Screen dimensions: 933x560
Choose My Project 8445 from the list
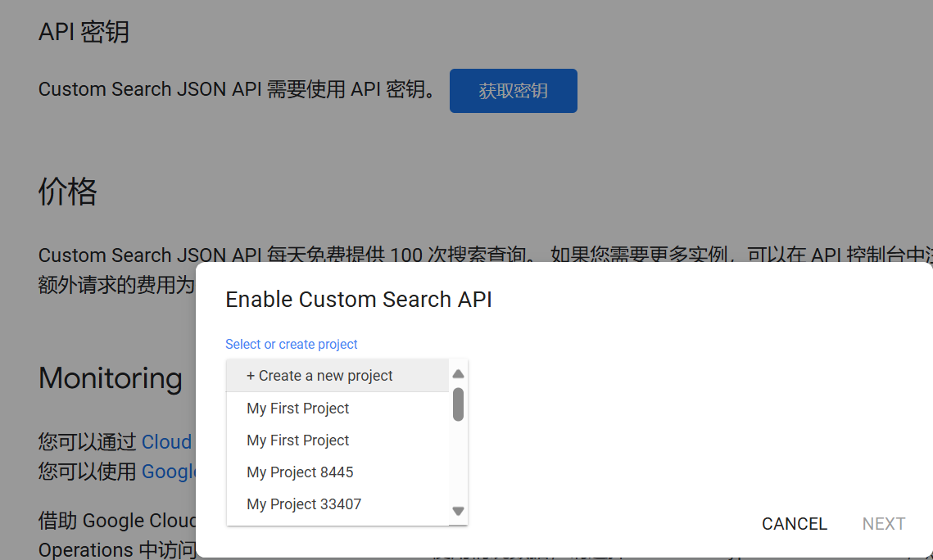pyautogui.click(x=300, y=472)
